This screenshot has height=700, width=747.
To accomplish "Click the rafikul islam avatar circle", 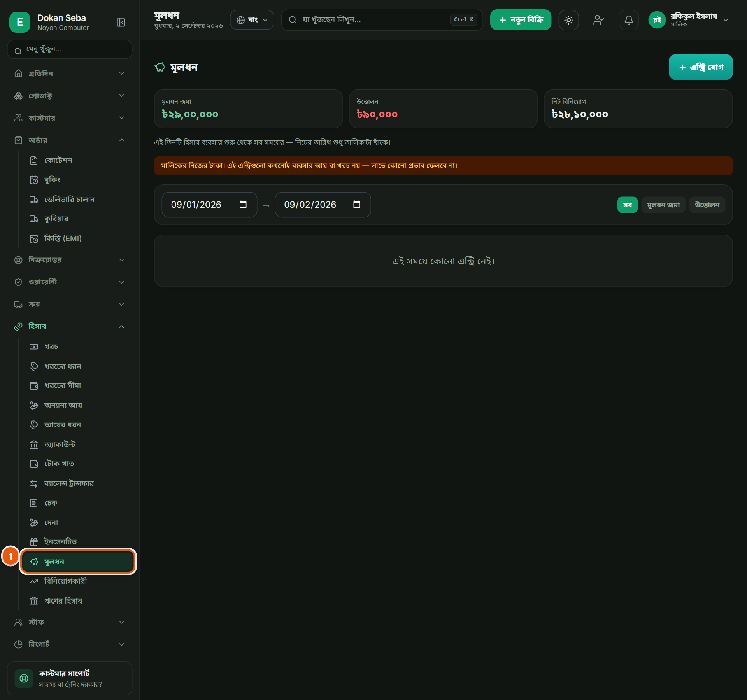I will tap(657, 20).
